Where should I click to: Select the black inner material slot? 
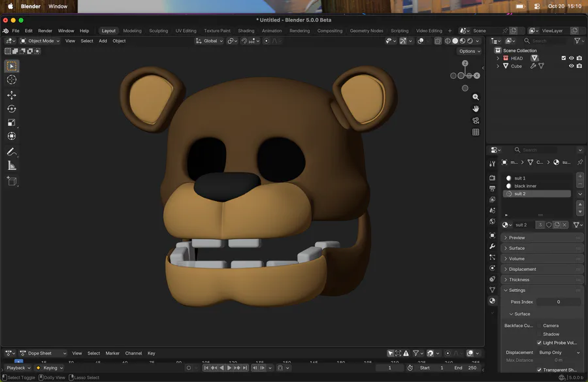(x=536, y=186)
